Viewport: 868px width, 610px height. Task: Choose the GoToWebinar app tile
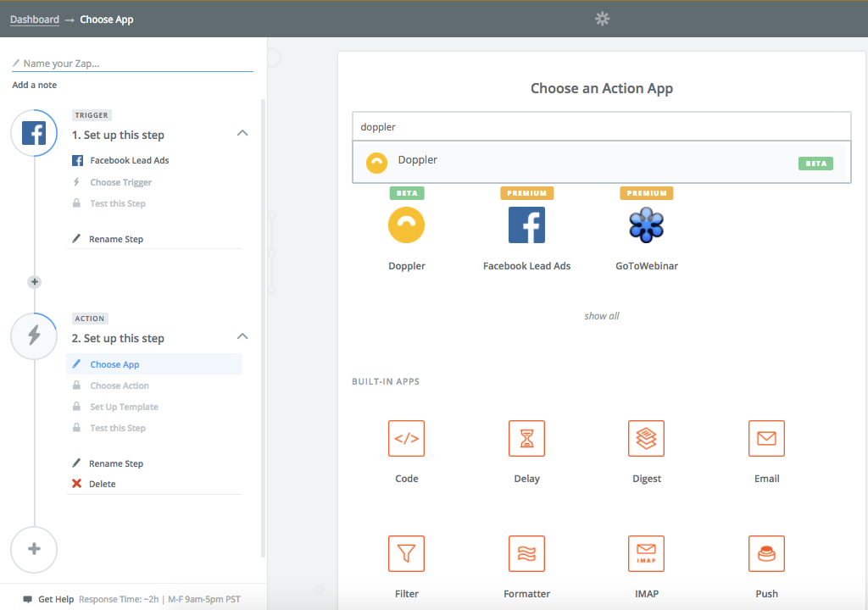click(x=647, y=225)
